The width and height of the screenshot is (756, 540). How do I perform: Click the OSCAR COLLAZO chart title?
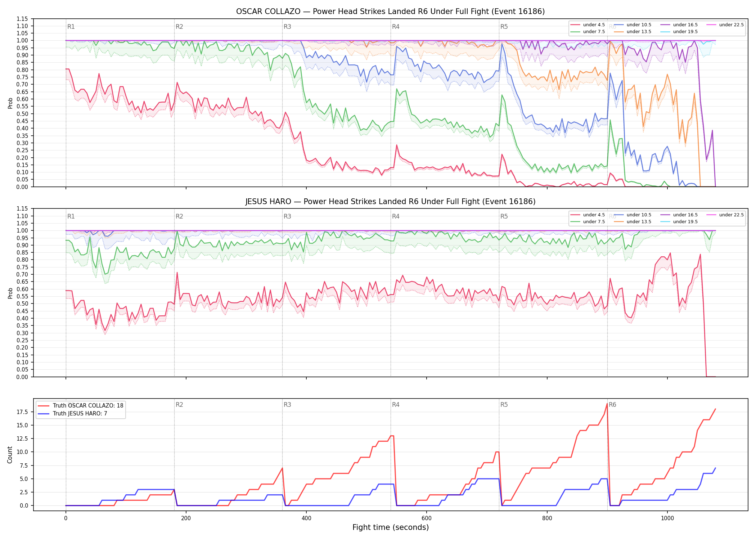pyautogui.click(x=390, y=12)
